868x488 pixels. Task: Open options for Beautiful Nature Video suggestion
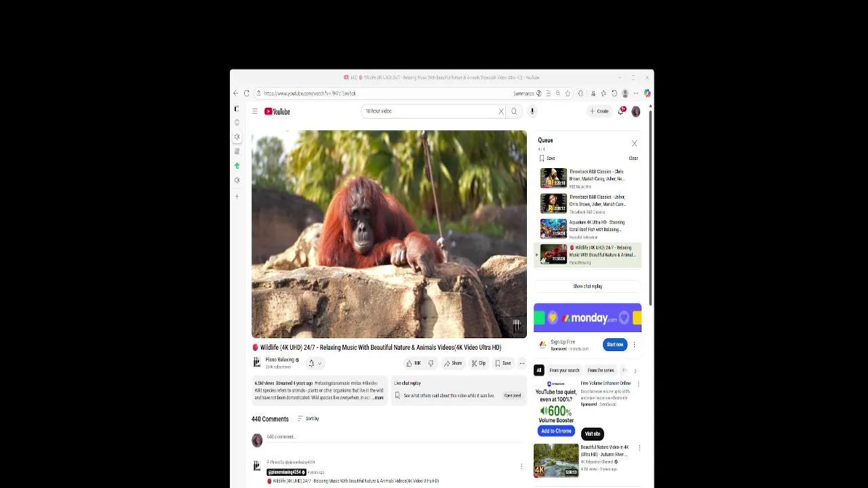(639, 448)
